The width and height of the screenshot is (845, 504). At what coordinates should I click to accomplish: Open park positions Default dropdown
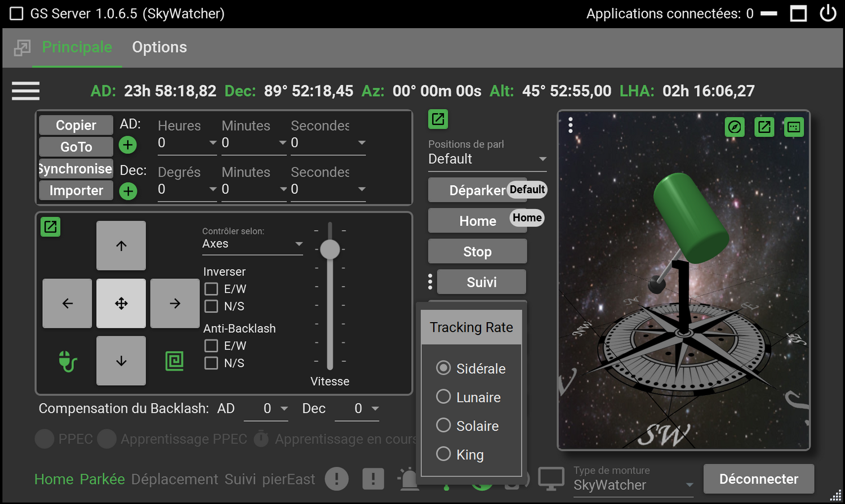point(487,159)
